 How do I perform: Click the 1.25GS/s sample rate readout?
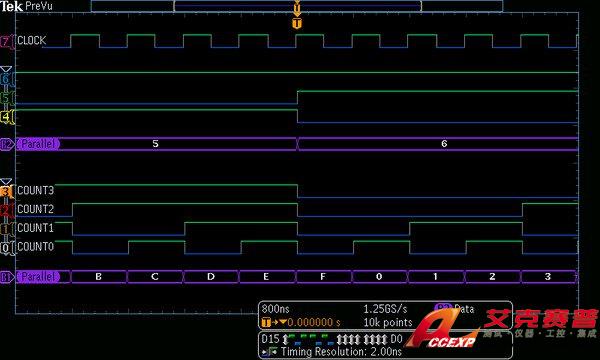click(385, 309)
